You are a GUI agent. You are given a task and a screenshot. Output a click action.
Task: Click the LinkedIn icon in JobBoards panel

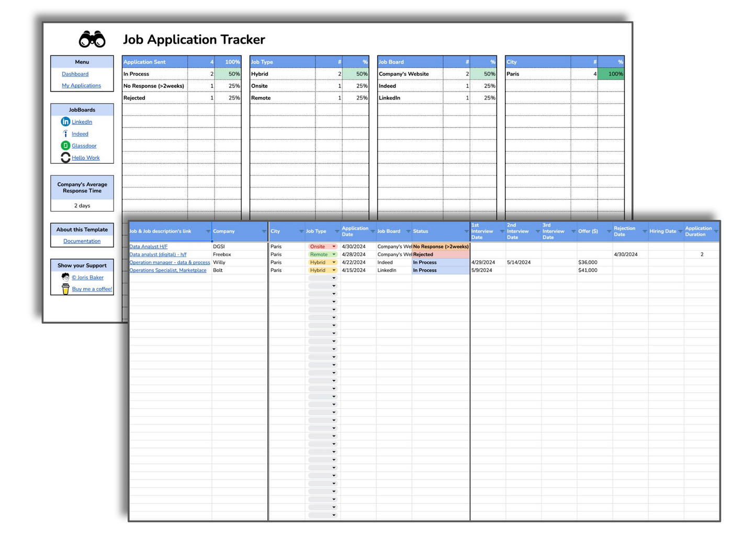[x=65, y=121]
